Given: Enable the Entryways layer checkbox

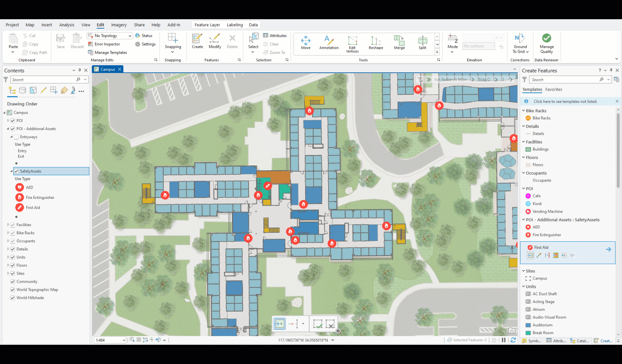Looking at the screenshot, I should (16, 137).
